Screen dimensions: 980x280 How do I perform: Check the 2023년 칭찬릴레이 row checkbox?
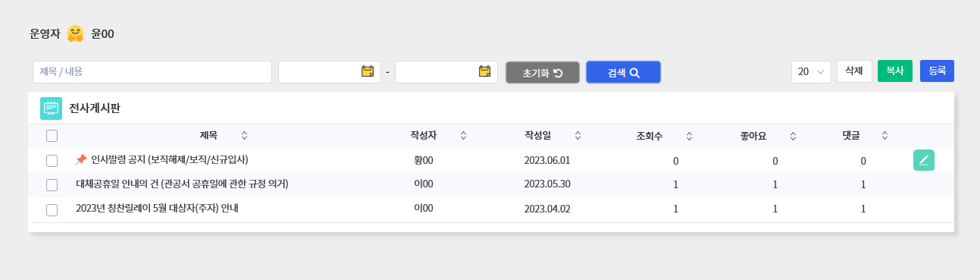click(52, 210)
